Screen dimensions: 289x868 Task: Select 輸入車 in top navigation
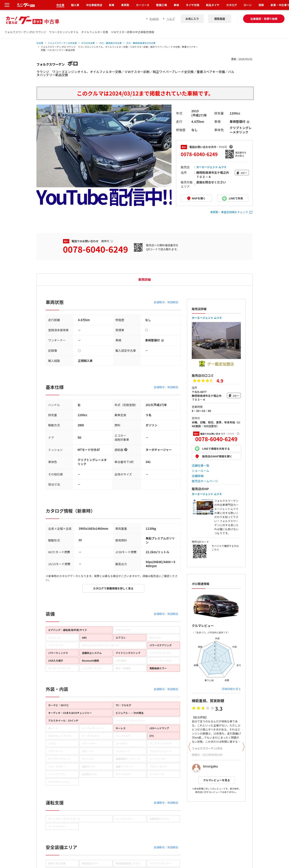click(75, 5)
